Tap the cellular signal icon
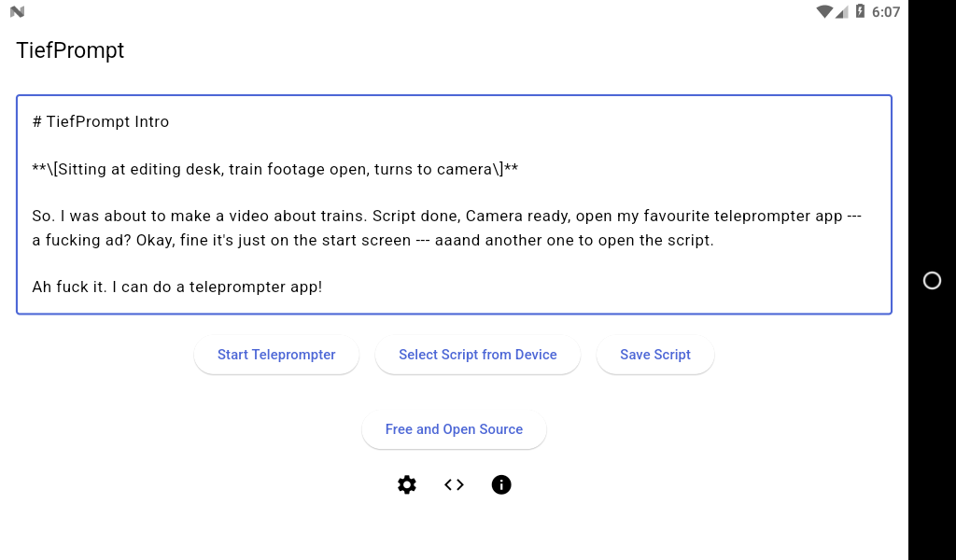 coord(842,11)
